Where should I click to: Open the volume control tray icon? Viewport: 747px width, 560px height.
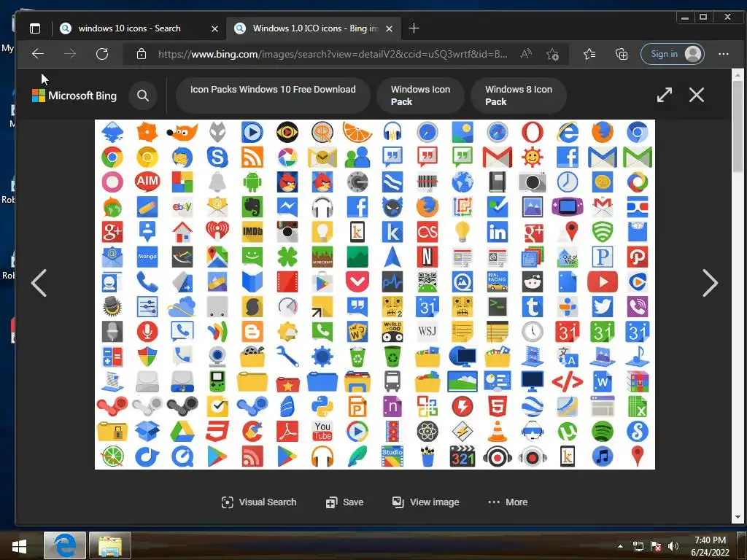click(x=673, y=546)
